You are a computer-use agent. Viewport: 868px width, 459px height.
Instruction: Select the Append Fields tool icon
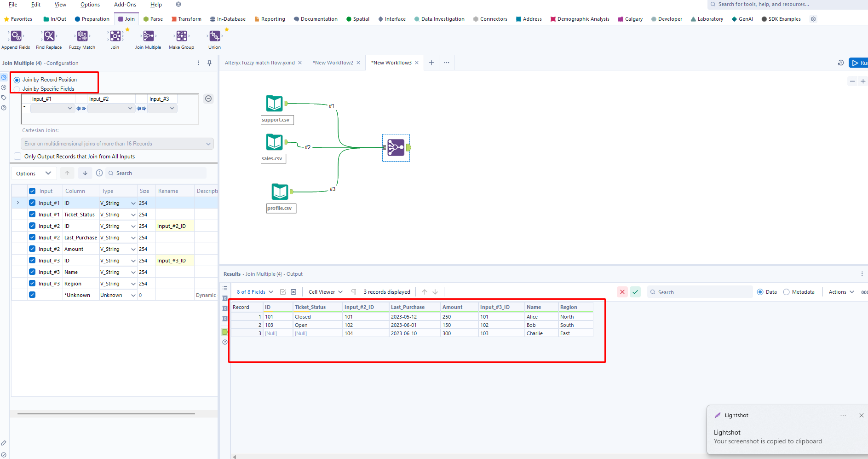pos(16,36)
